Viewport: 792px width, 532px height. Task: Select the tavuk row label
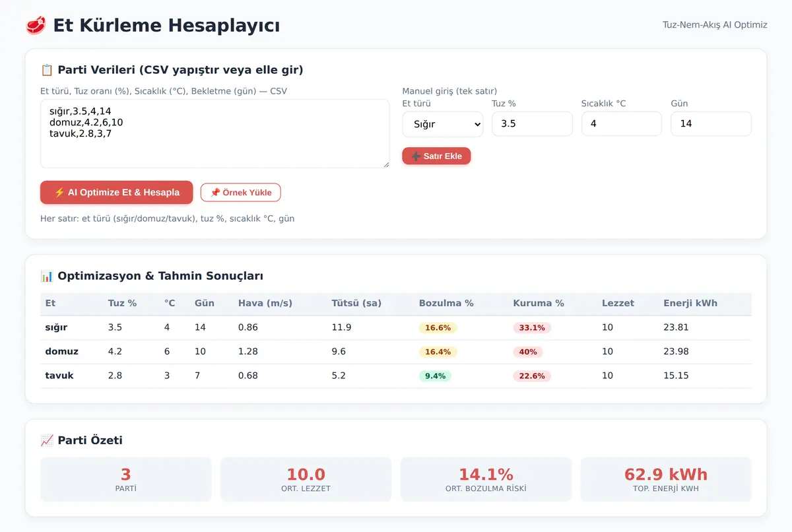click(59, 376)
